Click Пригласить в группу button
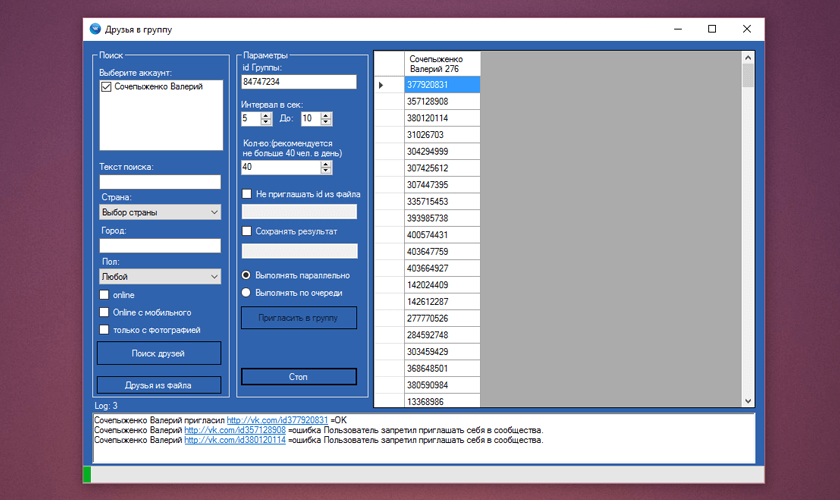840x500 pixels. click(298, 318)
